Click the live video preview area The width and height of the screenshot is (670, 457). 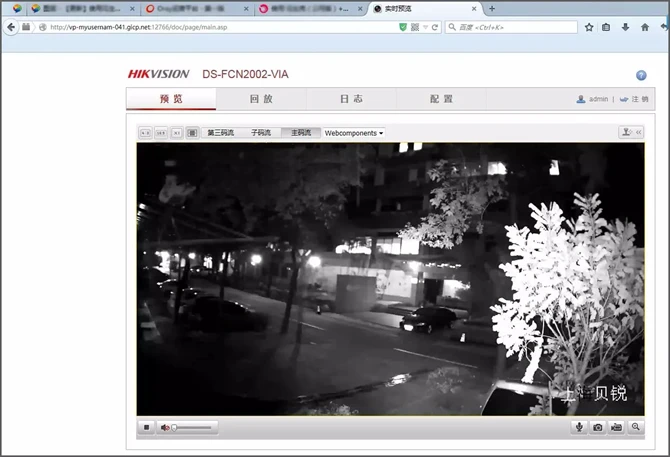pyautogui.click(x=391, y=279)
